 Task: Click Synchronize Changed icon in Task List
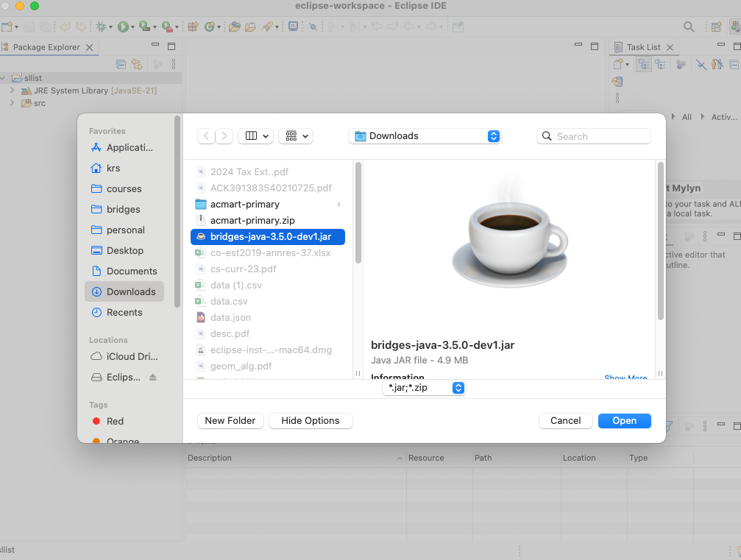click(x=617, y=82)
